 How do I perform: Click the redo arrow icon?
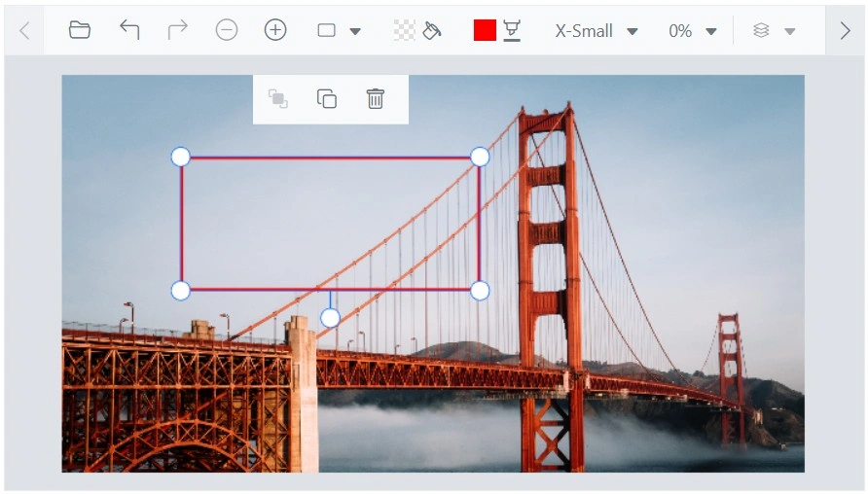coord(178,30)
